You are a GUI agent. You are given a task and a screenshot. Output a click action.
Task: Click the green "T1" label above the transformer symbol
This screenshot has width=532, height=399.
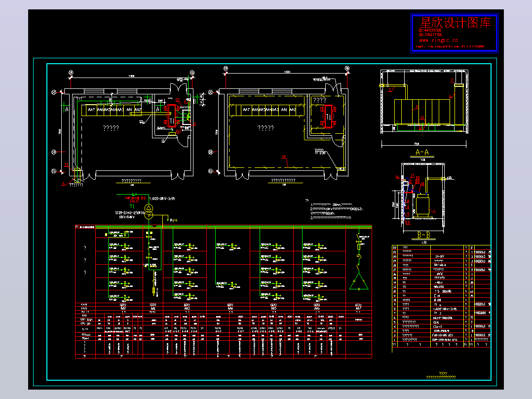(132, 206)
